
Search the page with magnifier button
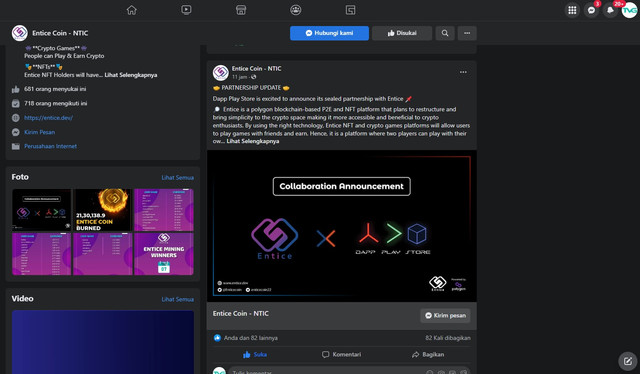(445, 33)
